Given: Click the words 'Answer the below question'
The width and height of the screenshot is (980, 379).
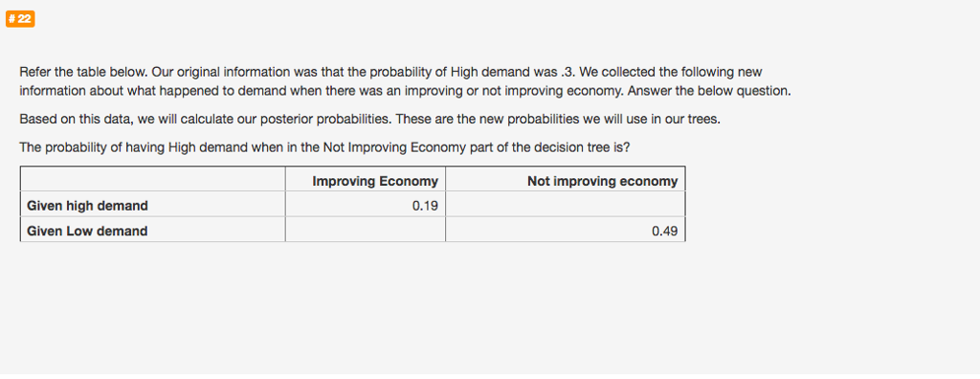Looking at the screenshot, I should point(709,91).
